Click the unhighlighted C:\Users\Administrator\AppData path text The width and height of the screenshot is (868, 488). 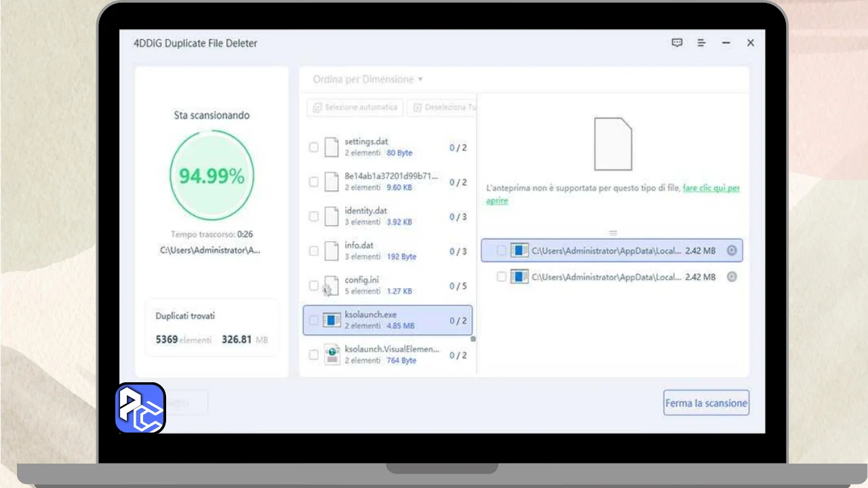pos(606,277)
